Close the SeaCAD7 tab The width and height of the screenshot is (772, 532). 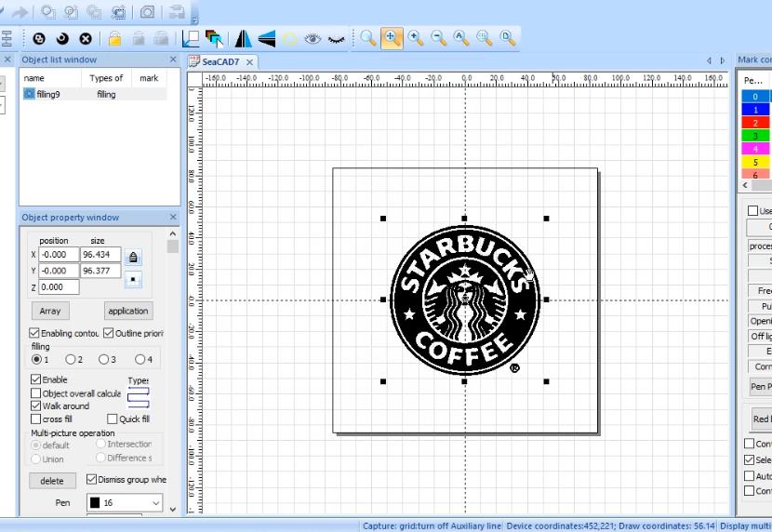point(250,61)
